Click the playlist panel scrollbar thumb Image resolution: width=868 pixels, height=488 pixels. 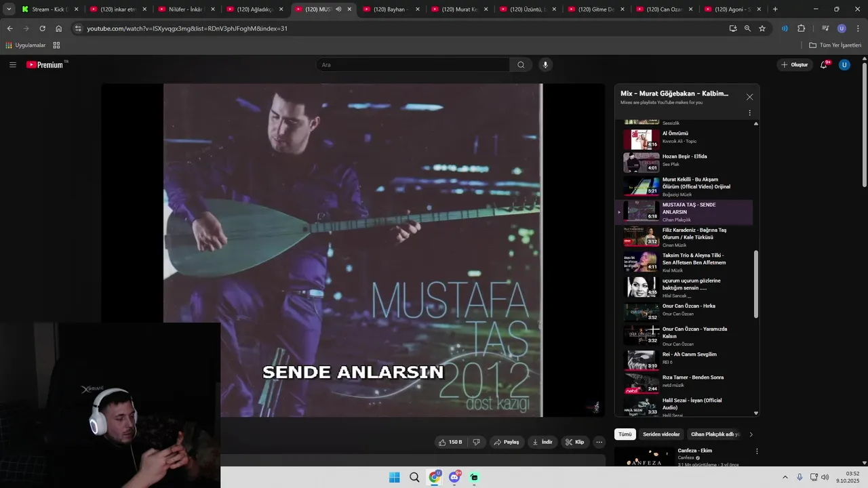click(x=756, y=284)
